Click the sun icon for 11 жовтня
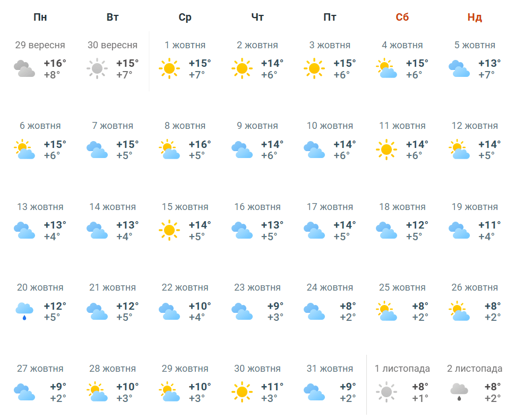515x420 pixels. point(387,150)
